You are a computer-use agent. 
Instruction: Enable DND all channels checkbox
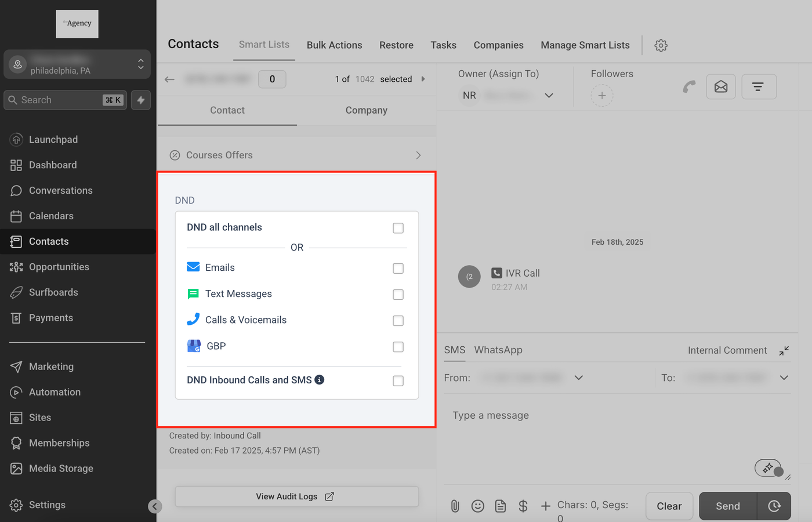click(x=398, y=228)
